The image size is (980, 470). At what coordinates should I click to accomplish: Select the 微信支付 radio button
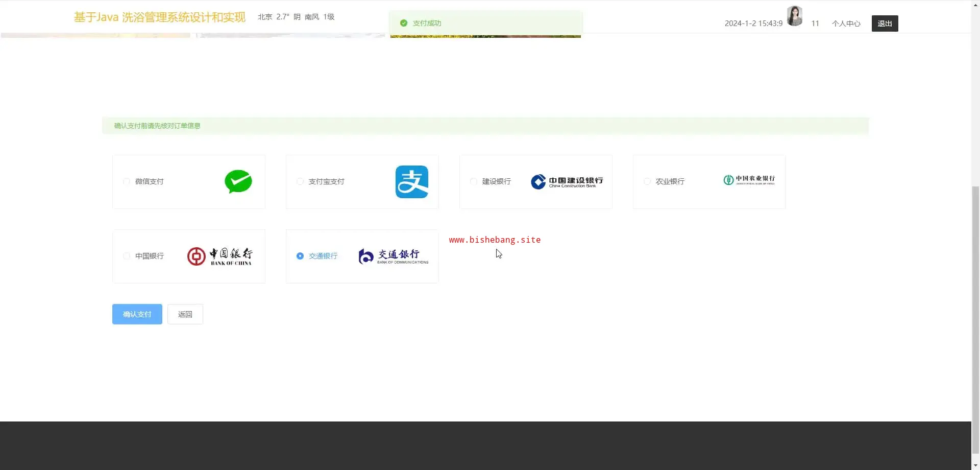[x=127, y=181]
